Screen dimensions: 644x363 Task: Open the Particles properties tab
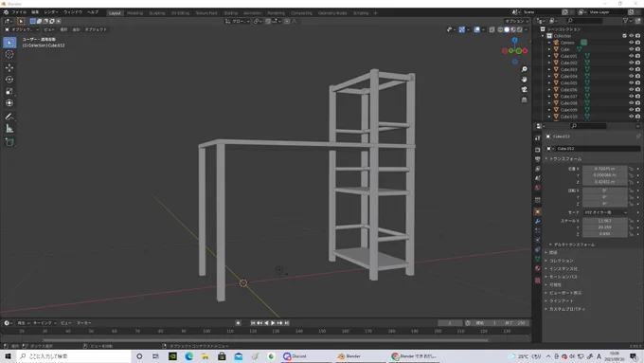point(537,230)
